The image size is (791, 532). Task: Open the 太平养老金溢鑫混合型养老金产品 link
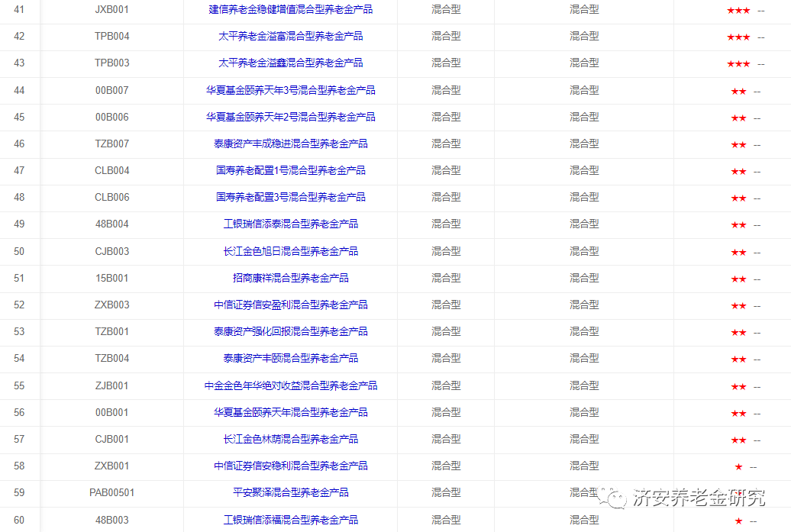(291, 63)
